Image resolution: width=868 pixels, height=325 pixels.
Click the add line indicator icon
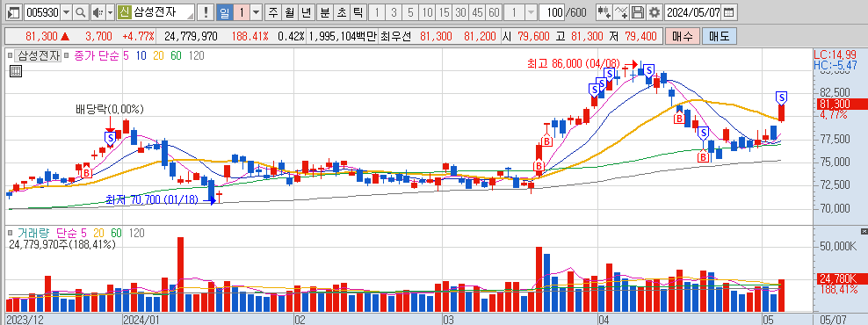[x=621, y=12]
